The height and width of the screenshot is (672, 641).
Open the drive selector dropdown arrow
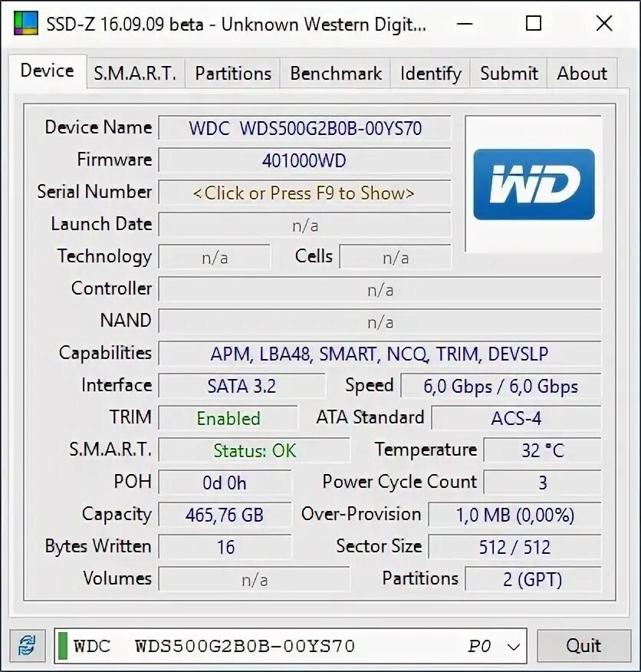tap(513, 646)
